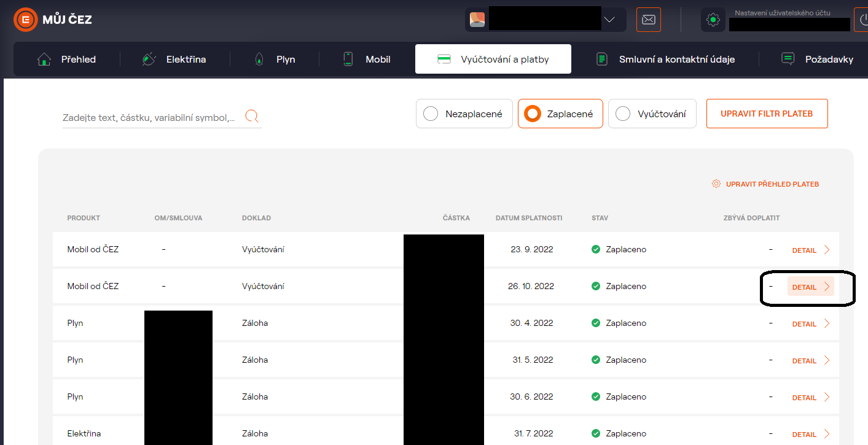The width and height of the screenshot is (868, 445).
Task: Click the phone icon of the Mobil tab
Action: (x=348, y=59)
